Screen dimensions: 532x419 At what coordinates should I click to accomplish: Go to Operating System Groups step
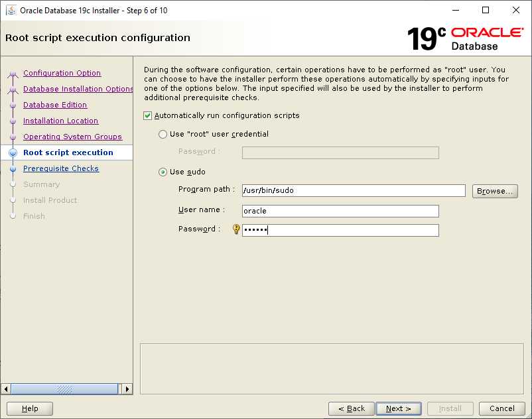click(x=72, y=137)
